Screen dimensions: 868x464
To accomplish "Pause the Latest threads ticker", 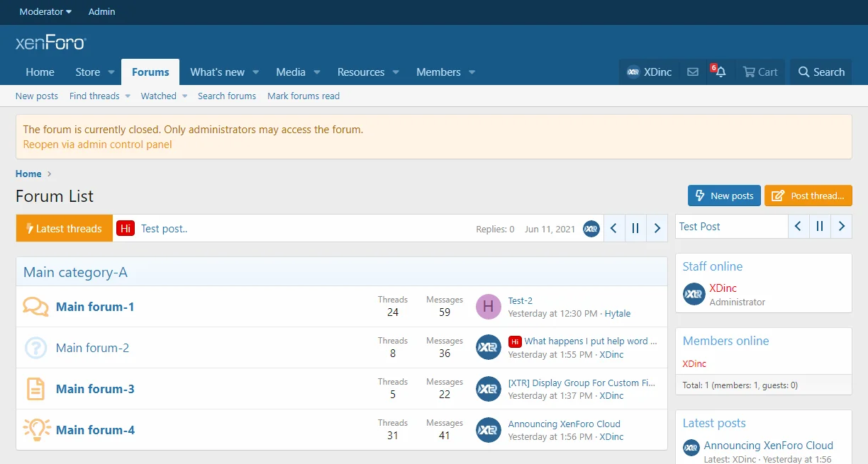I will click(635, 228).
